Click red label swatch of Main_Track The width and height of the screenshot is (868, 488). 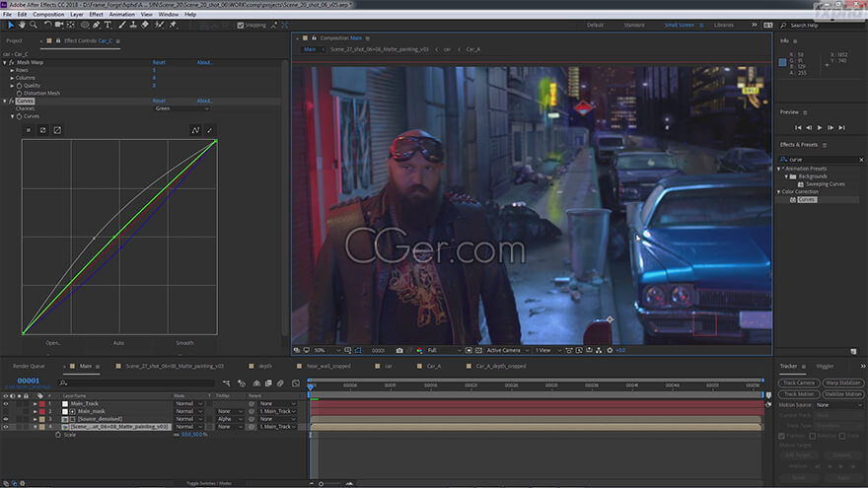click(x=42, y=404)
